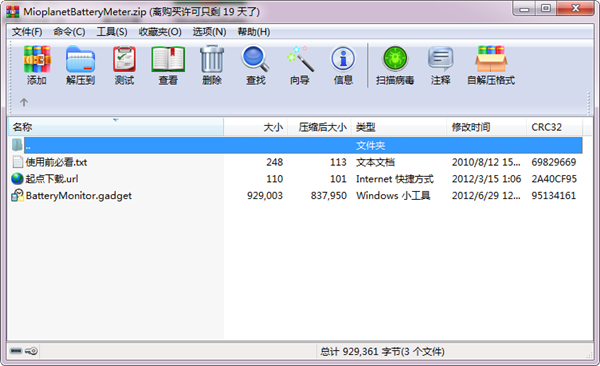Click 自解压格式 (SFX) icon

click(491, 59)
